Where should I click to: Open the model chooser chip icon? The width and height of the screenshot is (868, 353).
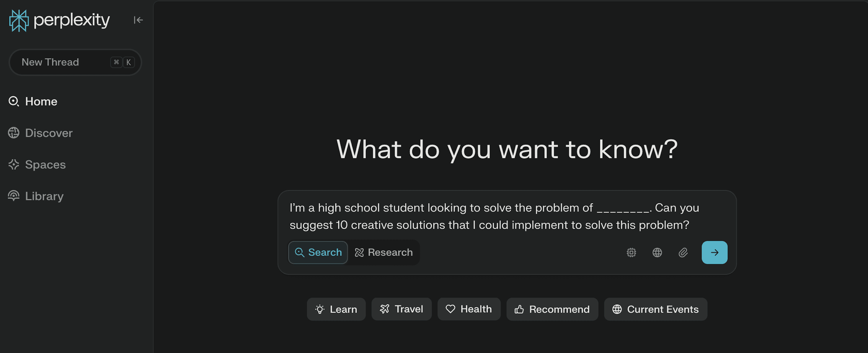coord(631,252)
